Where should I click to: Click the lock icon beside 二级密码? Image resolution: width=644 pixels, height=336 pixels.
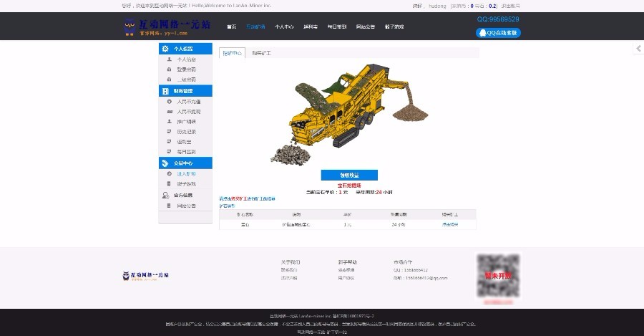169,80
